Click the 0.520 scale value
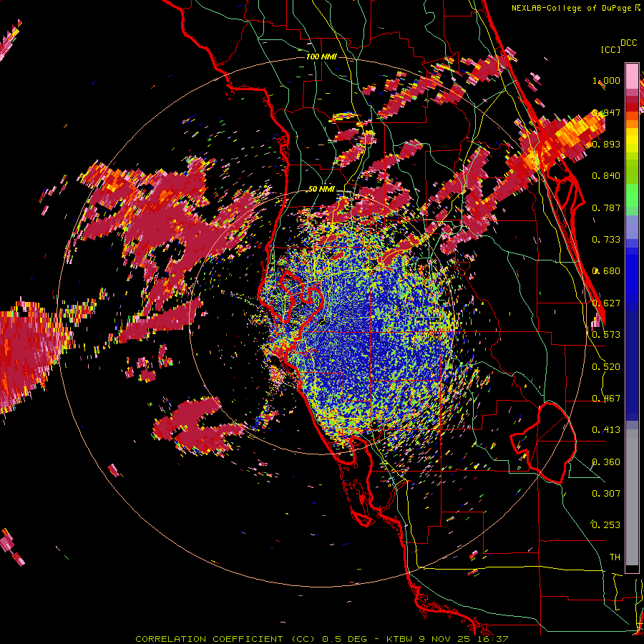Image resolution: width=644 pixels, height=644 pixels. point(606,367)
